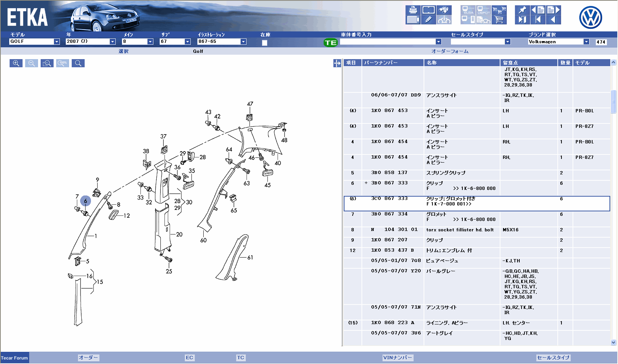Zoom out of the illustration
The width and height of the screenshot is (618, 364).
(x=31, y=63)
